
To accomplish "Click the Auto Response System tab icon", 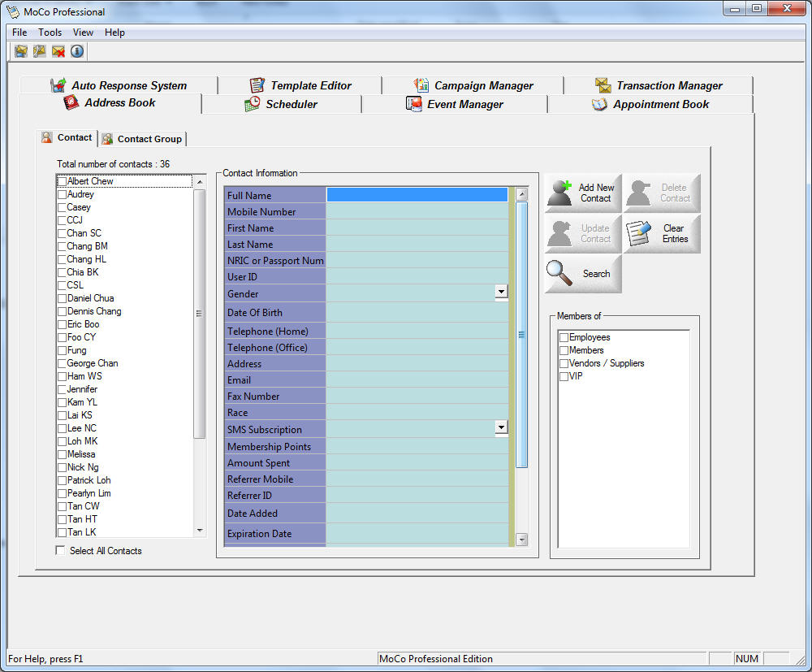I will (x=58, y=85).
